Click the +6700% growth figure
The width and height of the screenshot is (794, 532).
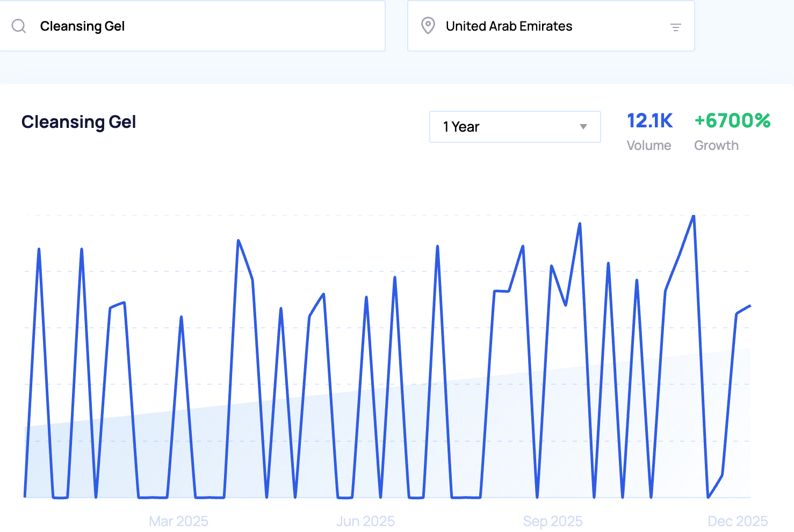732,121
